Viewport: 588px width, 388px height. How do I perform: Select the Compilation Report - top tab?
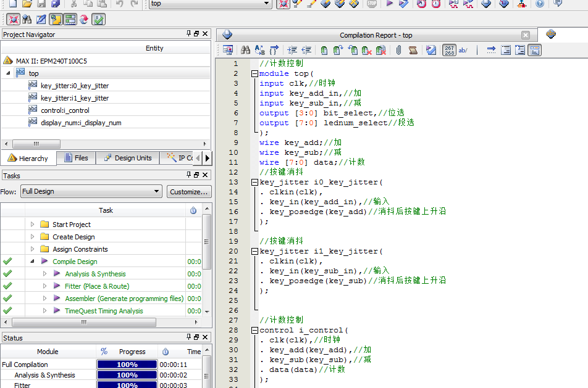tap(376, 35)
